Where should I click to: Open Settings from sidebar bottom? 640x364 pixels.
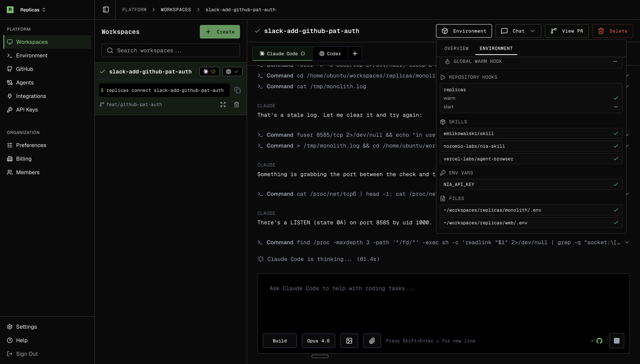pyautogui.click(x=47, y=327)
